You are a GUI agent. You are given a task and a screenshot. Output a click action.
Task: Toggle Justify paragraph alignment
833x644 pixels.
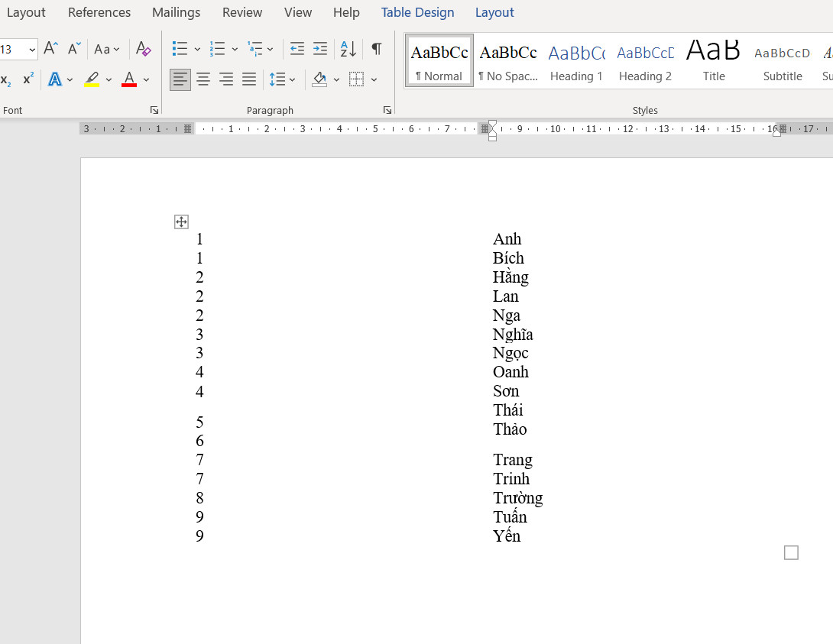[249, 79]
